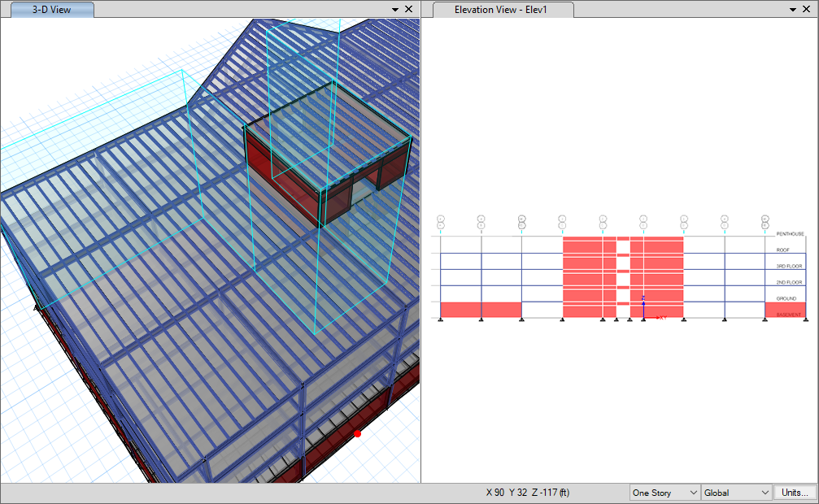Open the One Story dropdown

pyautogui.click(x=664, y=493)
